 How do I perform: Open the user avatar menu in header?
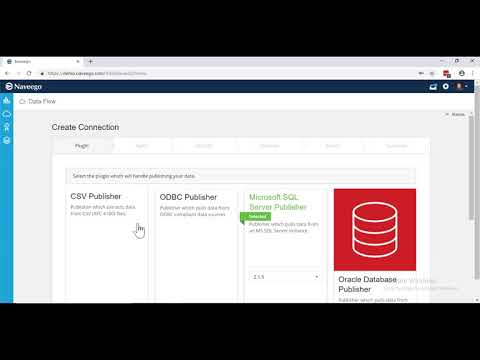coord(461,86)
